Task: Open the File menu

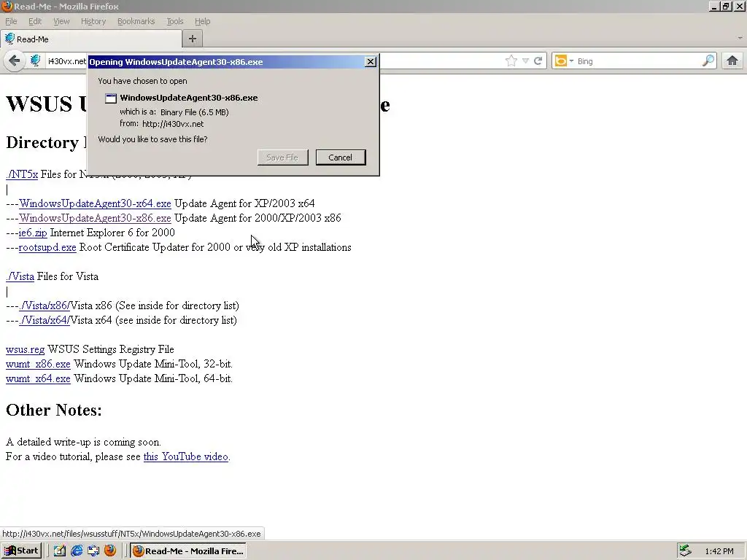Action: (x=11, y=21)
